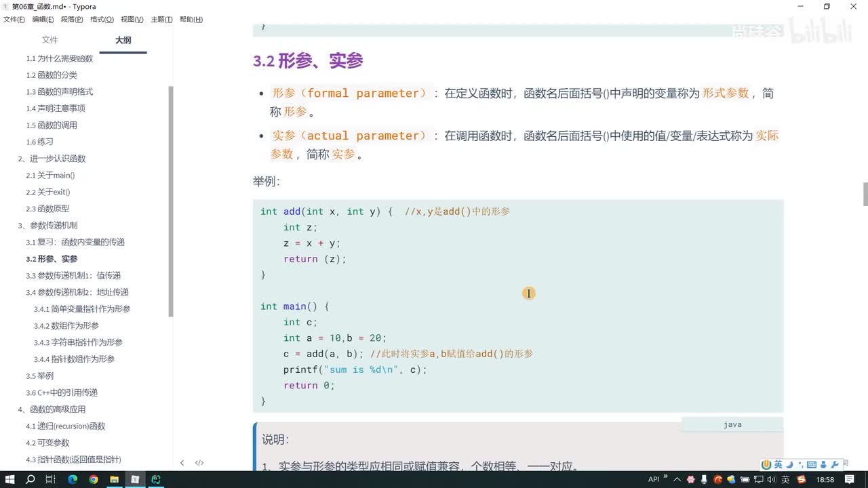Go to outline item 1.5 函数的调用
This screenshot has width=868, height=488.
(52, 125)
